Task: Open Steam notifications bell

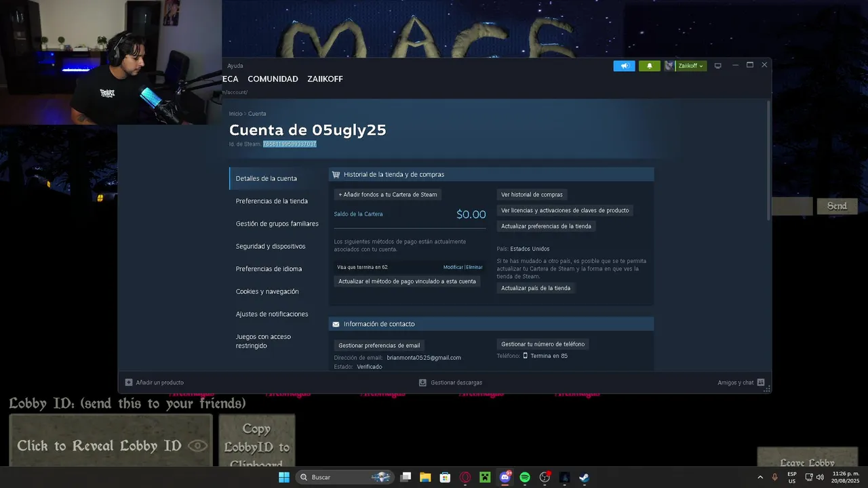Action: pos(649,66)
